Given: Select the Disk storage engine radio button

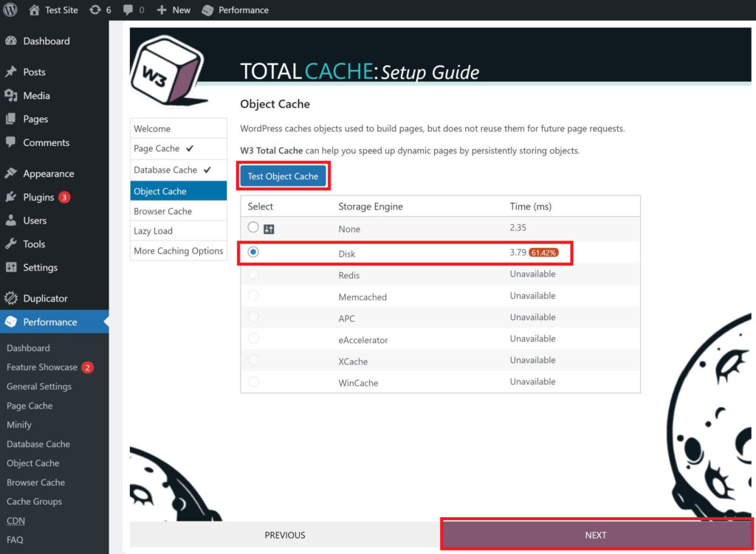Looking at the screenshot, I should [x=253, y=252].
